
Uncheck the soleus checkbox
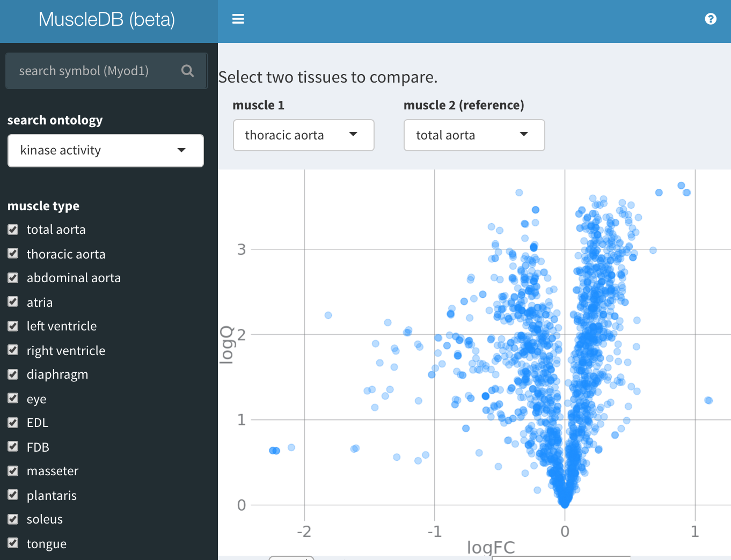[13, 519]
